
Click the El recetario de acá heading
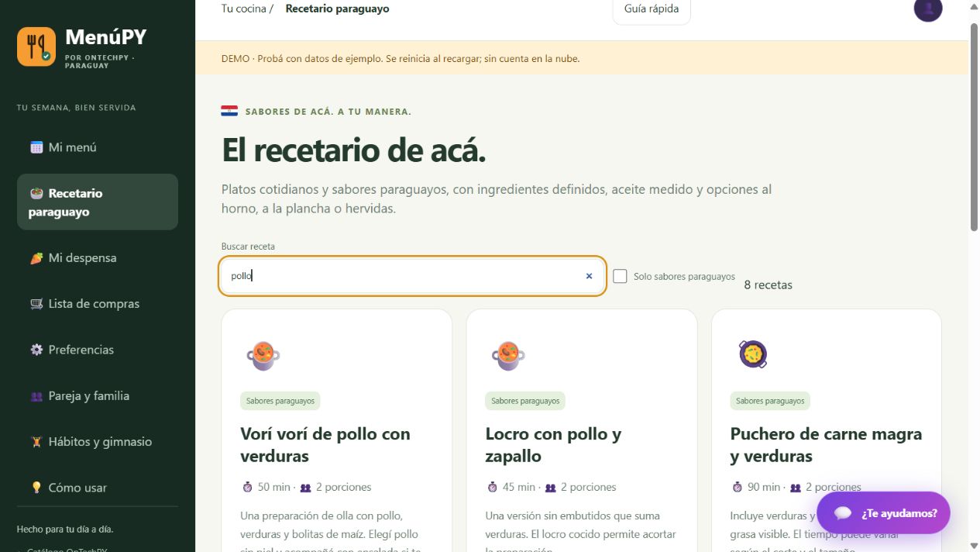pos(353,150)
